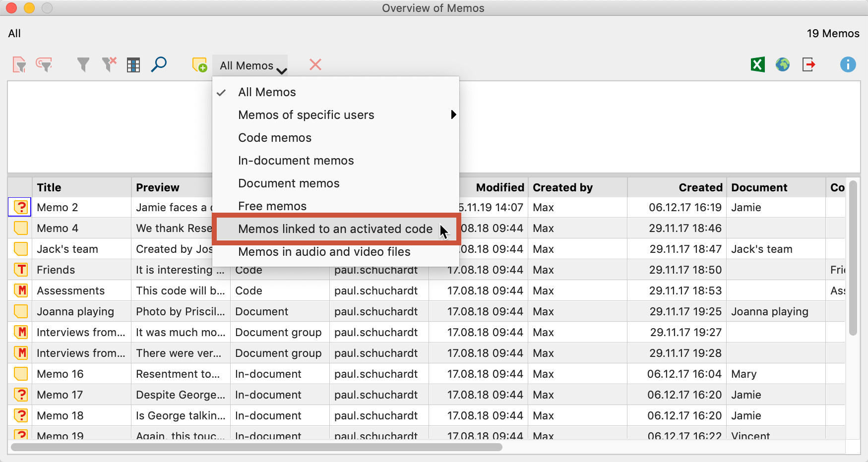868x462 pixels.
Task: Click the activate documents with memos icon
Action: pyautogui.click(x=19, y=65)
